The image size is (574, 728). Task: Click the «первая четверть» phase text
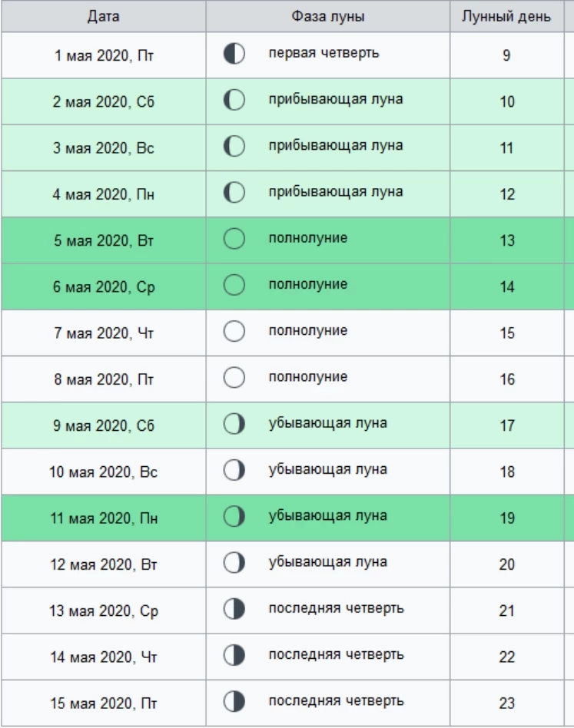coord(323,54)
